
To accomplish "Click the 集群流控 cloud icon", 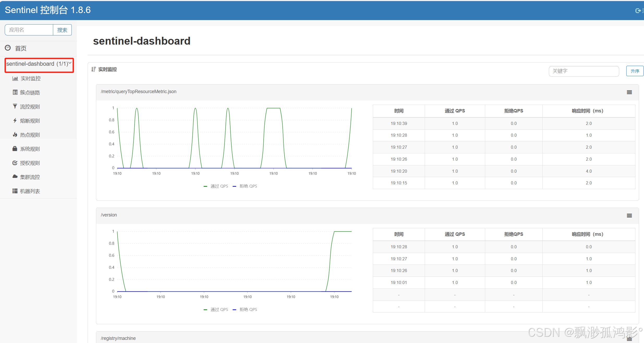I will [x=15, y=177].
